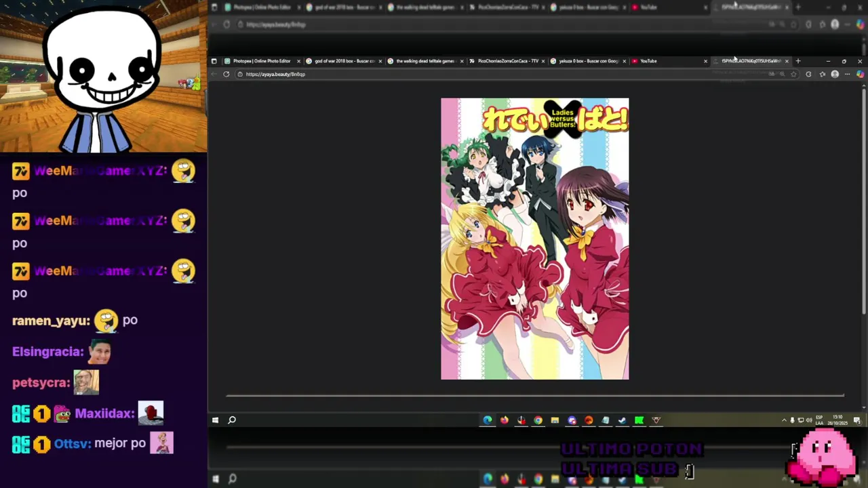Switch to the Photopea Online Photo Editor tab in the brighter browser
This screenshot has height=488, width=868.
coord(262,61)
